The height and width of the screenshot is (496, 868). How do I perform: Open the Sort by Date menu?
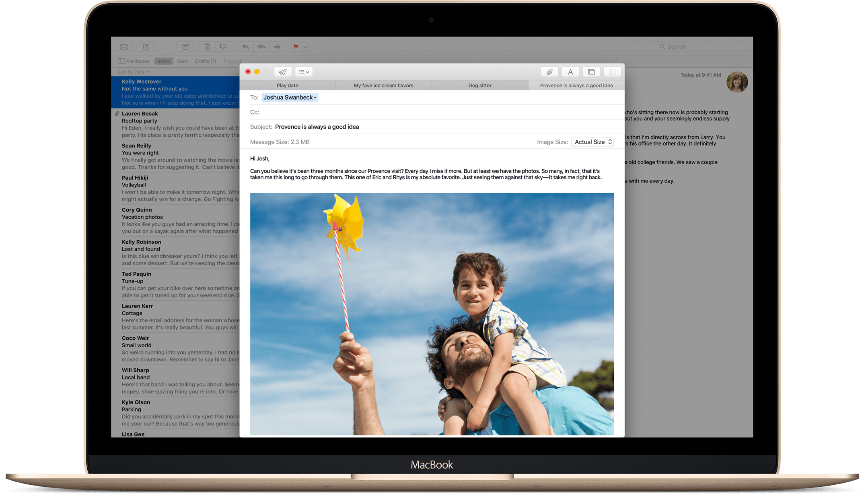pyautogui.click(x=133, y=72)
